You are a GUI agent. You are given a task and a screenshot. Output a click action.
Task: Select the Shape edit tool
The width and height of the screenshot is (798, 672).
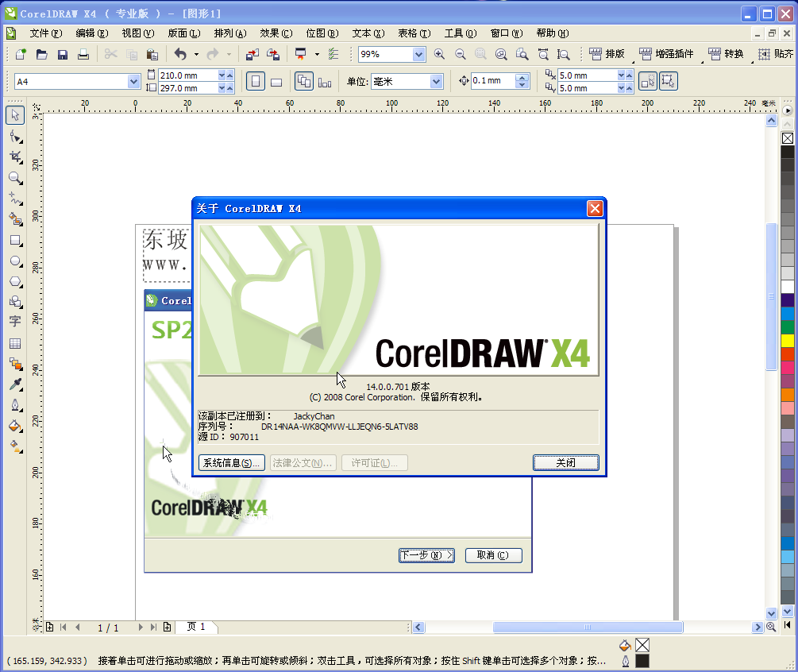15,137
